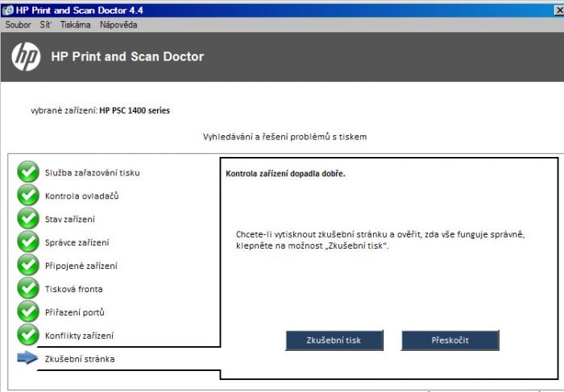Select the Zkušební stránka step
The width and height of the screenshot is (564, 392).
click(x=80, y=359)
